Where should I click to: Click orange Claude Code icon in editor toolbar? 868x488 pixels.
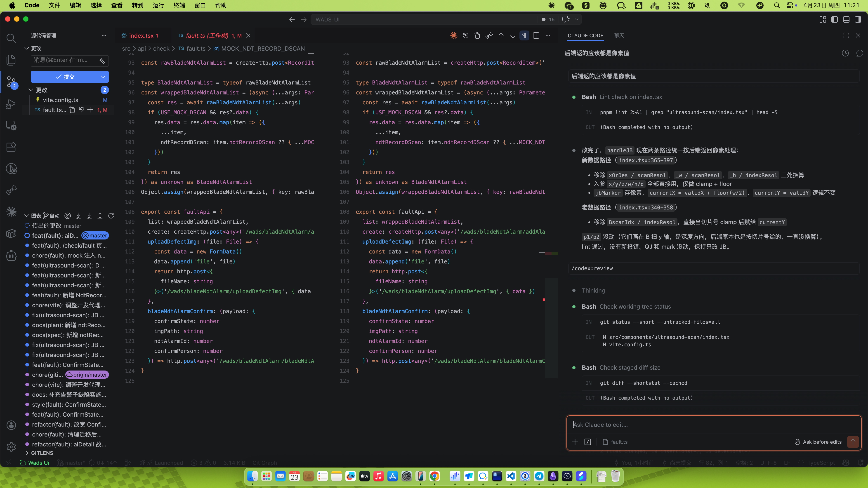454,35
